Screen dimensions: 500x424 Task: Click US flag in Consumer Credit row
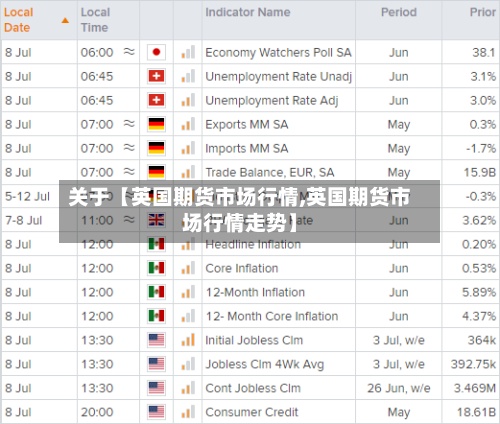156,412
